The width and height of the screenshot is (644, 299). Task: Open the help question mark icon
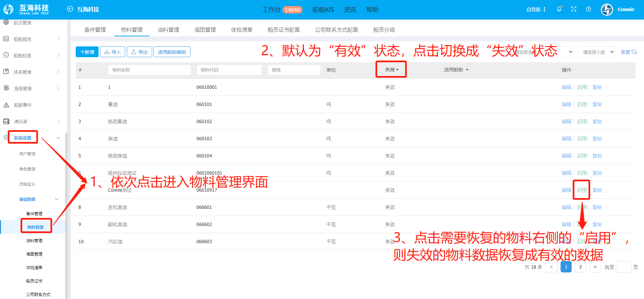pyautogui.click(x=588, y=9)
